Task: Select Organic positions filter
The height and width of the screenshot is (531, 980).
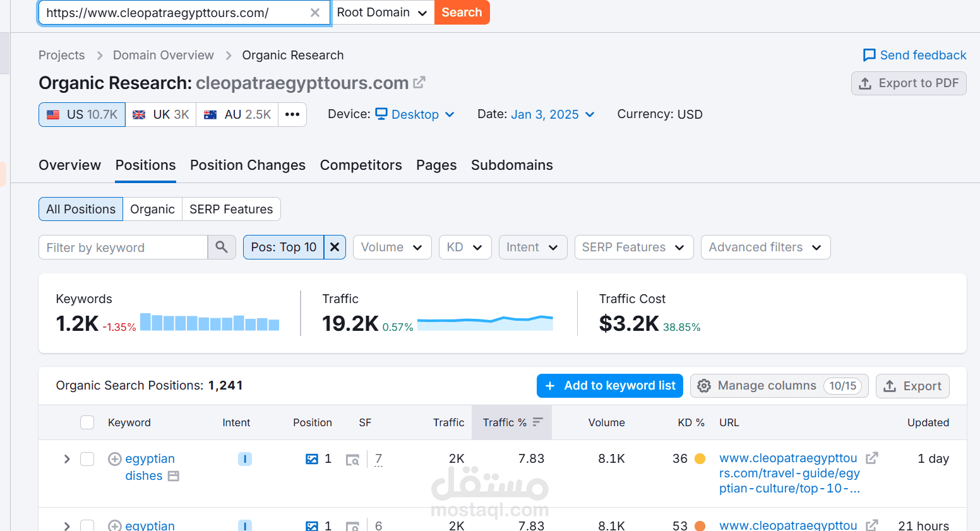Action: (152, 210)
